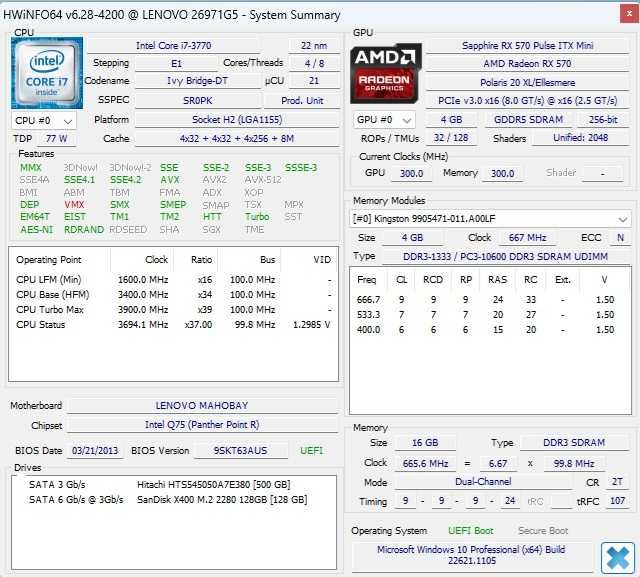Click the memory clock 665.6 MHz value
The width and height of the screenshot is (640, 577).
(425, 464)
